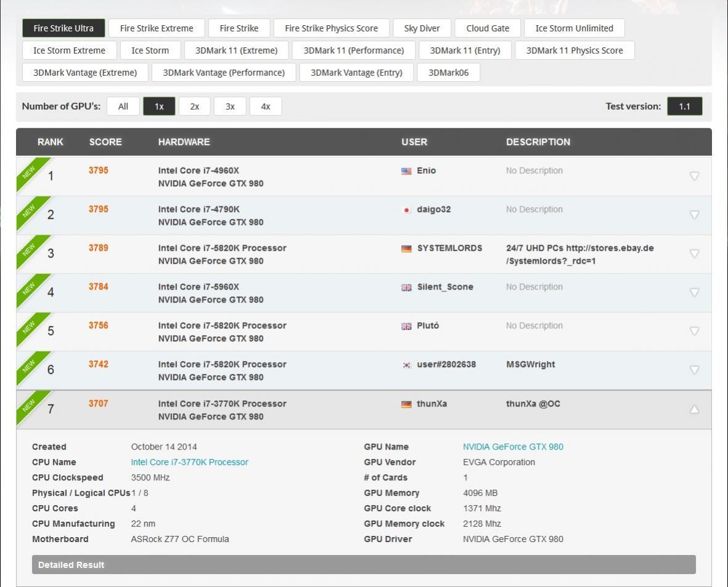Filter results to 3x GPUs
The image size is (728, 587).
(230, 107)
